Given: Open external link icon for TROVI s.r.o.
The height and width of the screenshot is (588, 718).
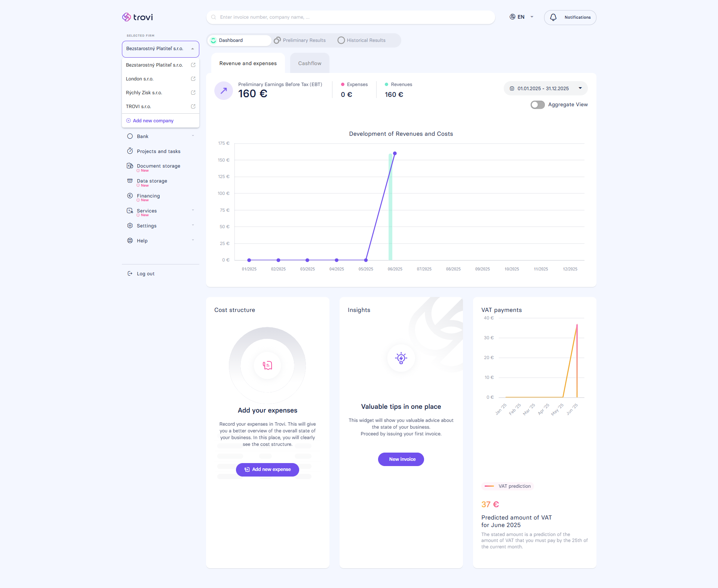Looking at the screenshot, I should click(193, 107).
